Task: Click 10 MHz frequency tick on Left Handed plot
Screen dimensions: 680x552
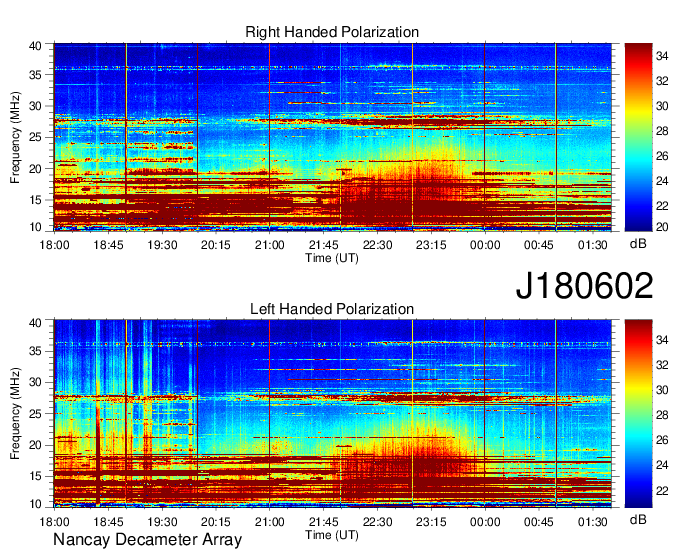Action: [35, 504]
